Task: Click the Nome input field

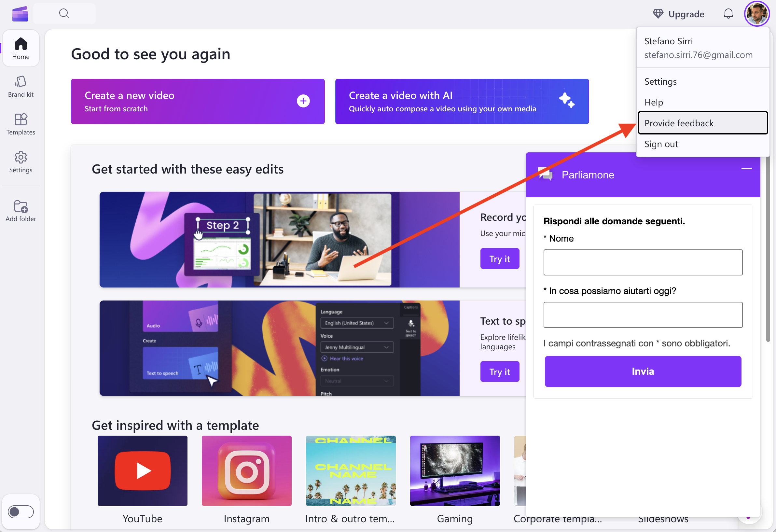Action: coord(643,262)
